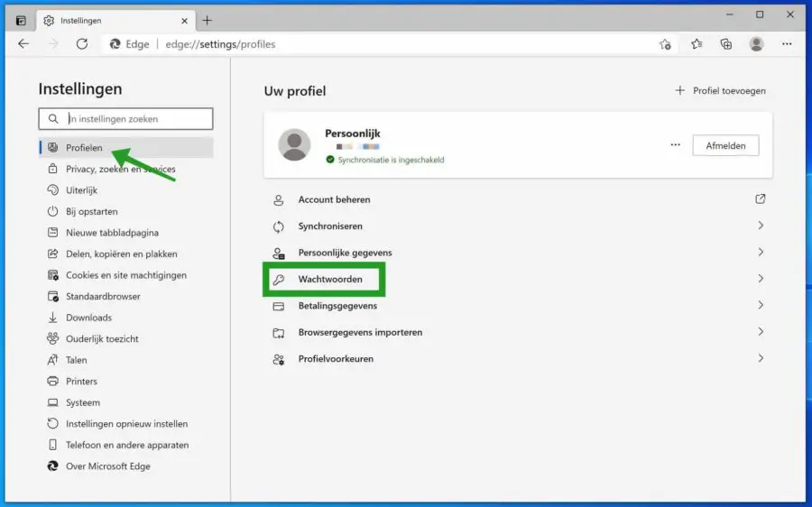Viewport: 812px width, 507px height.
Task: Open the tab actions menu icon
Action: tap(21, 21)
